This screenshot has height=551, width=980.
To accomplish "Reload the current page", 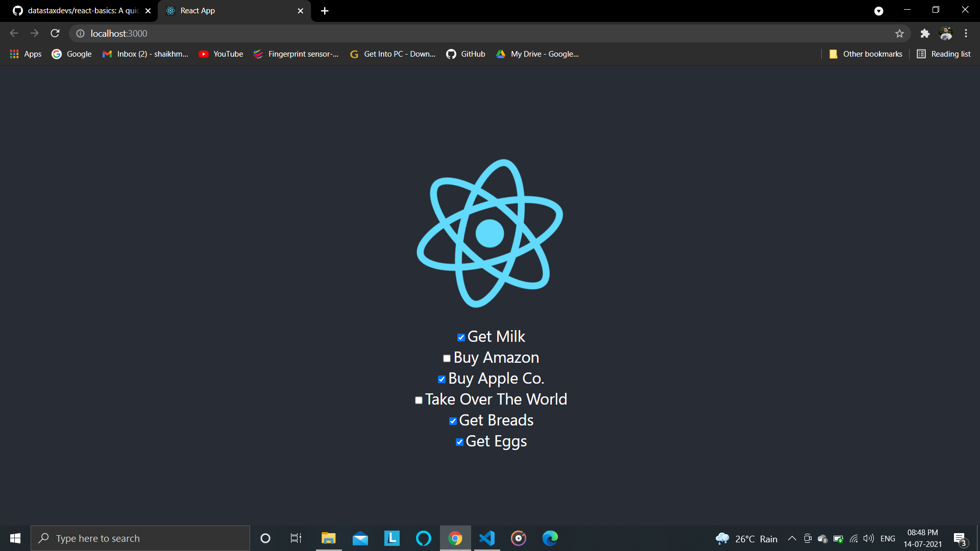I will (55, 33).
